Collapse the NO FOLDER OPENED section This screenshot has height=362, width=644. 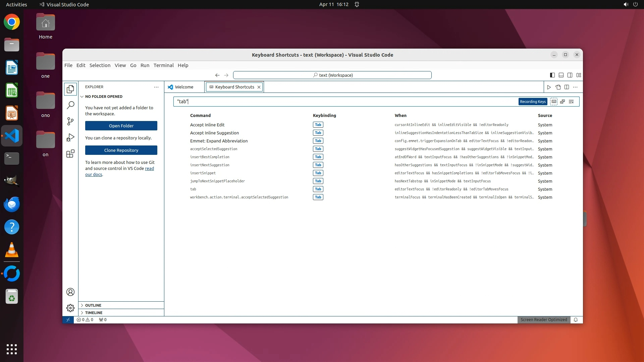click(103, 97)
